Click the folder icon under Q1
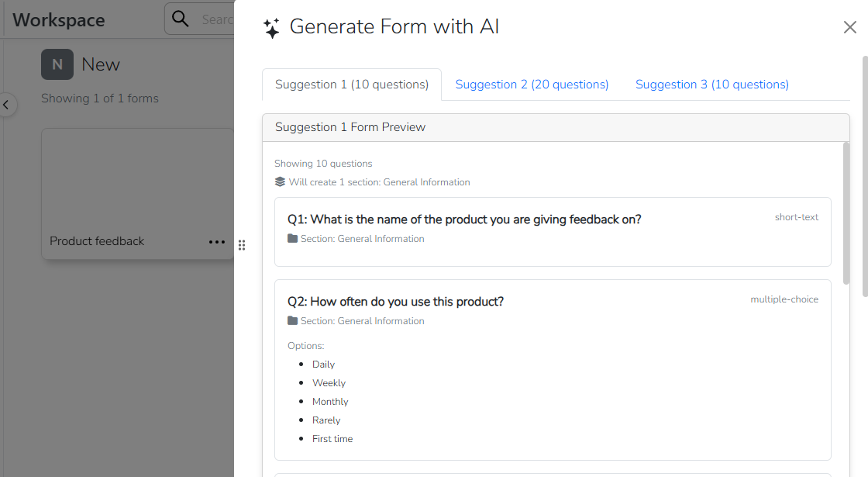Screen dimensions: 868x477 (x=292, y=239)
